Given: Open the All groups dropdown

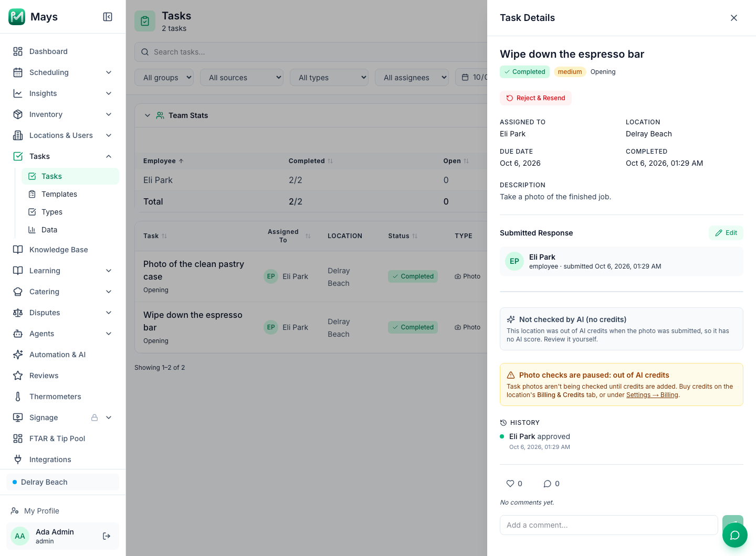Looking at the screenshot, I should click(164, 78).
